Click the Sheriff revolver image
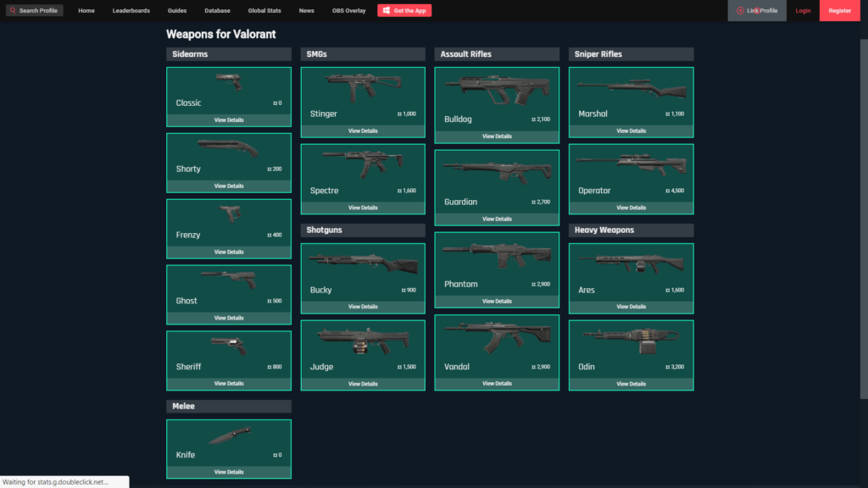Viewport: 868px width, 488px height. pos(228,346)
